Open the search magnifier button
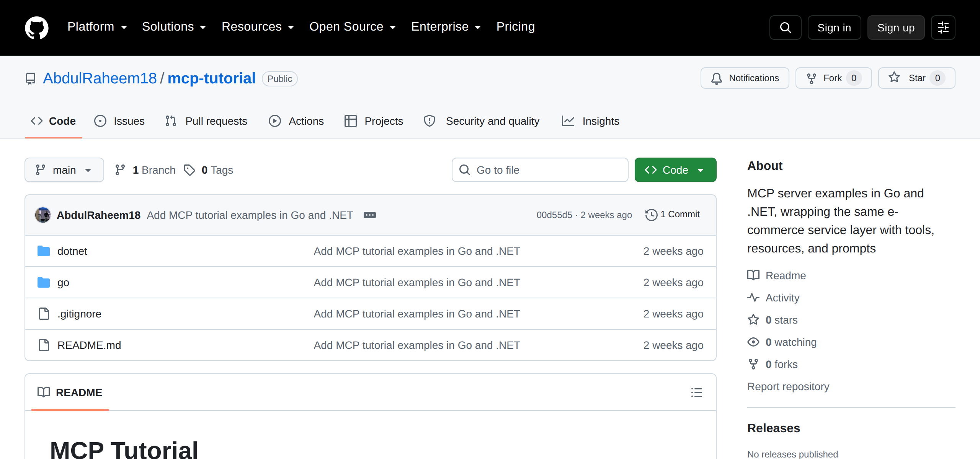980x459 pixels. tap(785, 28)
